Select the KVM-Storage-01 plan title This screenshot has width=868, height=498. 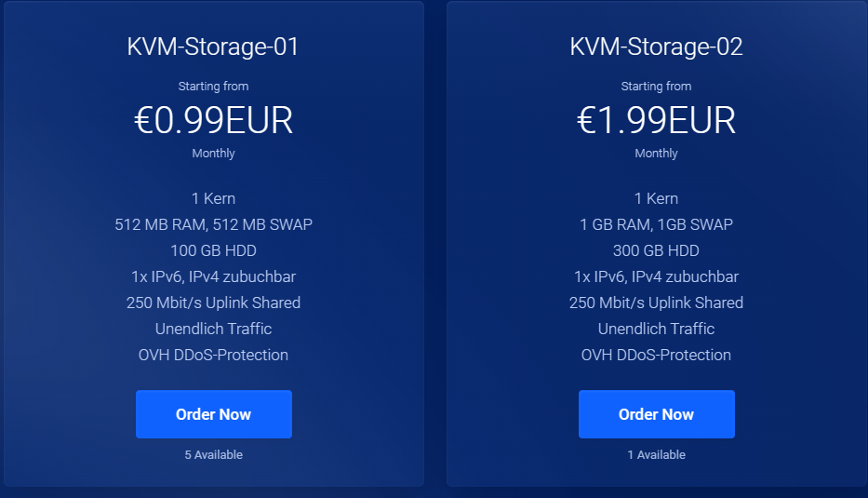[x=213, y=47]
